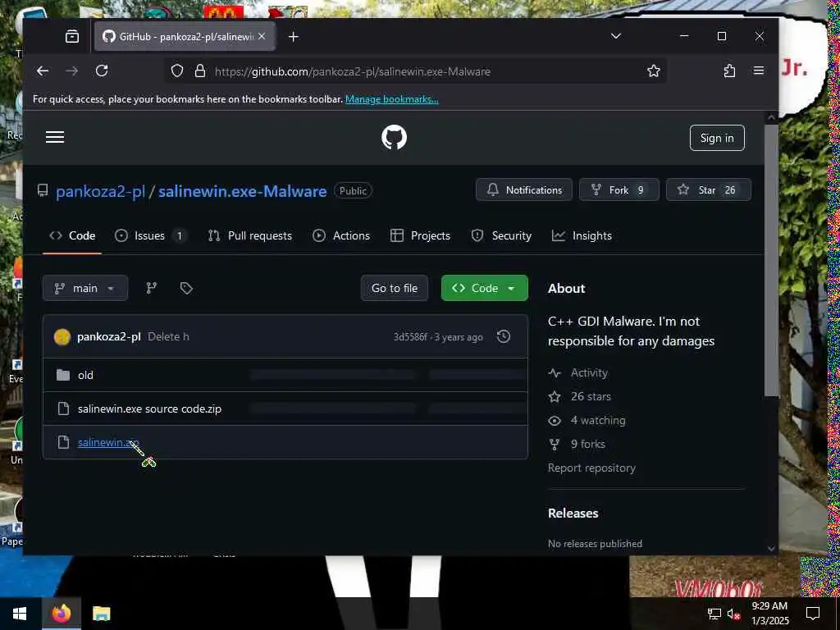
Task: Follow the Manage bookmarks link
Action: click(x=391, y=99)
